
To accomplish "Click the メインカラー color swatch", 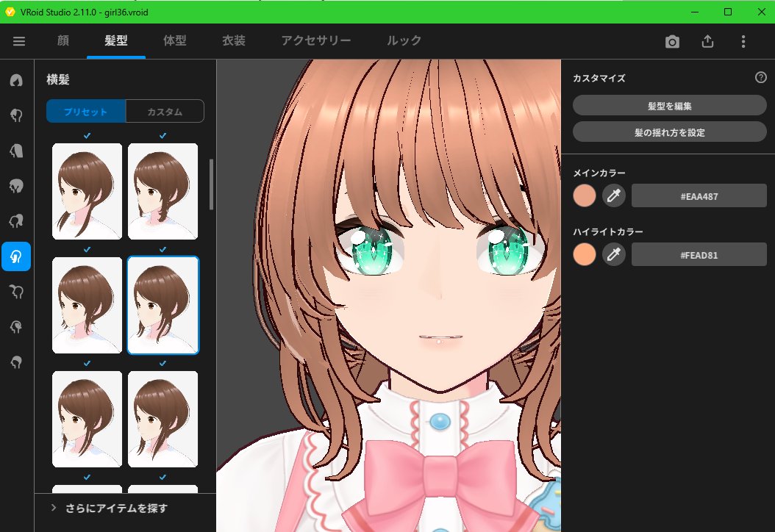I will [584, 195].
